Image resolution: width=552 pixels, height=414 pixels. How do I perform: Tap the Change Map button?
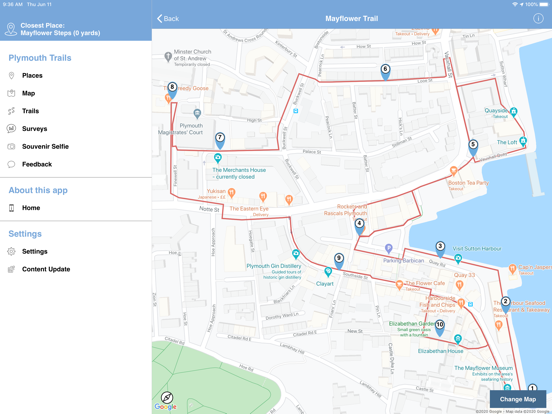[x=518, y=399]
